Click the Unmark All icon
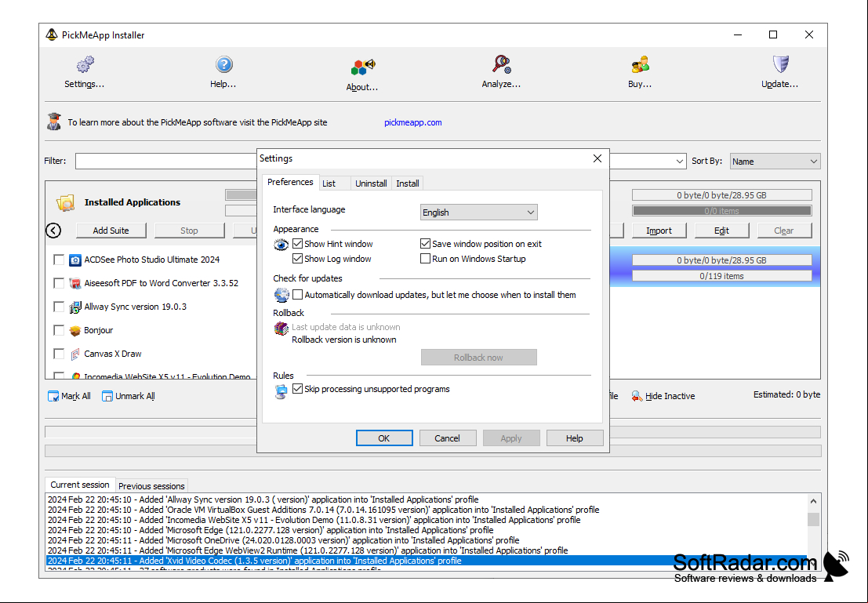The width and height of the screenshot is (868, 603). tap(107, 397)
